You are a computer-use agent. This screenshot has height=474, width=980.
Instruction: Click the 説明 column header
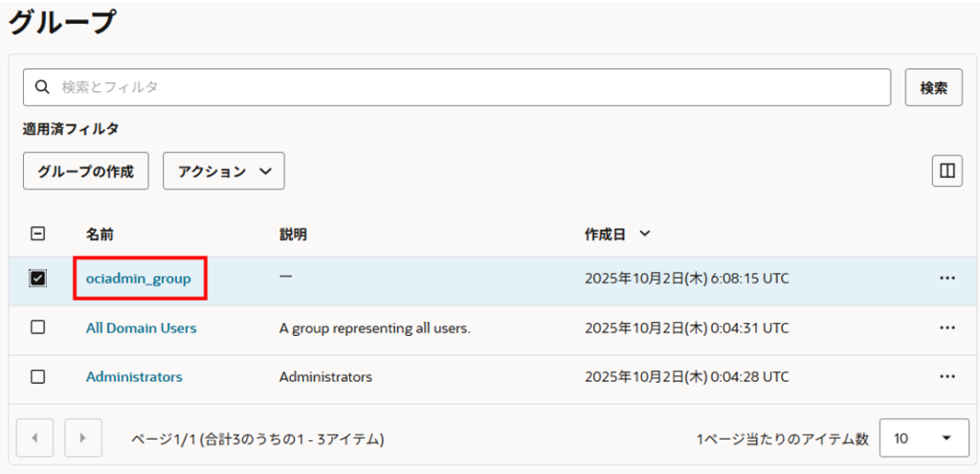(293, 234)
